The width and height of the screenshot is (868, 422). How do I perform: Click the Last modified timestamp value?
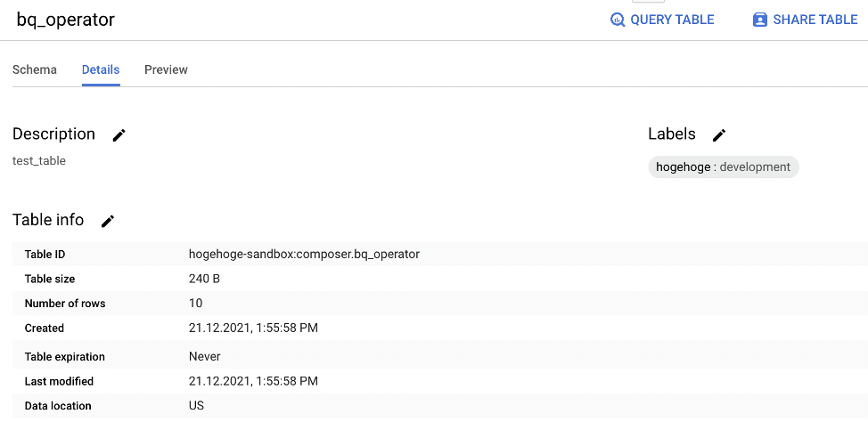pyautogui.click(x=253, y=381)
